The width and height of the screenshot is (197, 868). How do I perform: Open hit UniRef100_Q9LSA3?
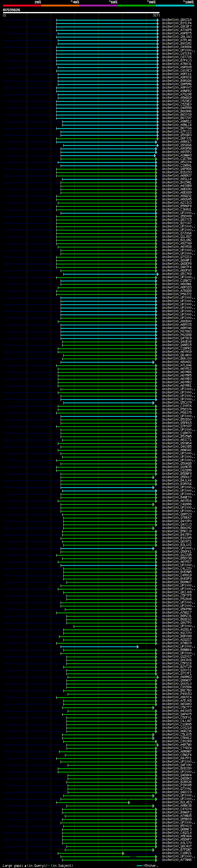(177, 37)
